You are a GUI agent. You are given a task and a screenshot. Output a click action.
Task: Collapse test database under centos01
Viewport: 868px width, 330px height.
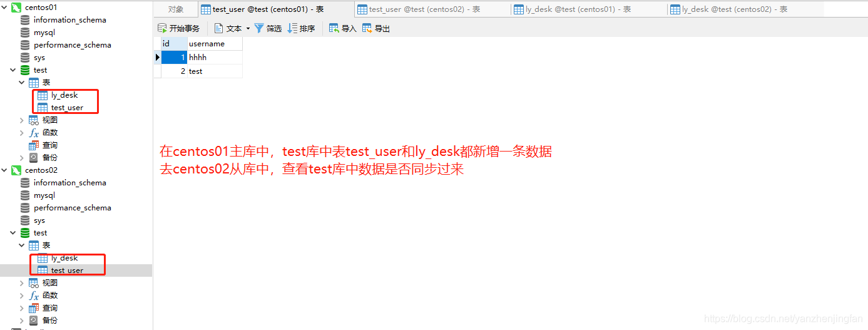(x=13, y=70)
